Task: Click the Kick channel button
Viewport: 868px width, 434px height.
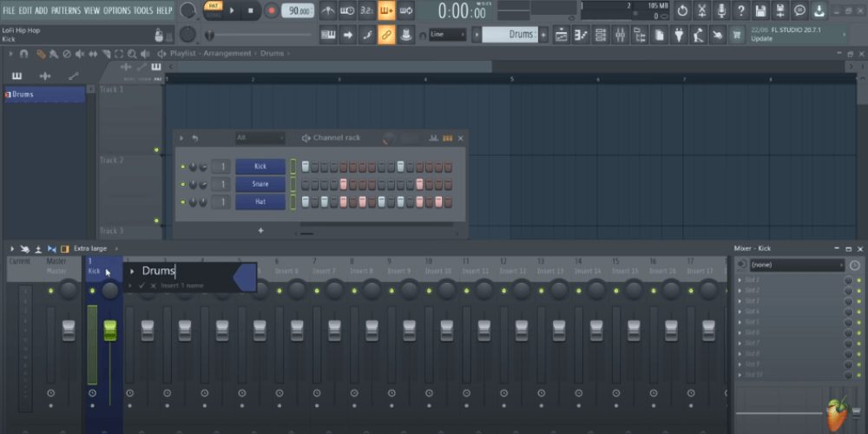Action: pyautogui.click(x=260, y=167)
